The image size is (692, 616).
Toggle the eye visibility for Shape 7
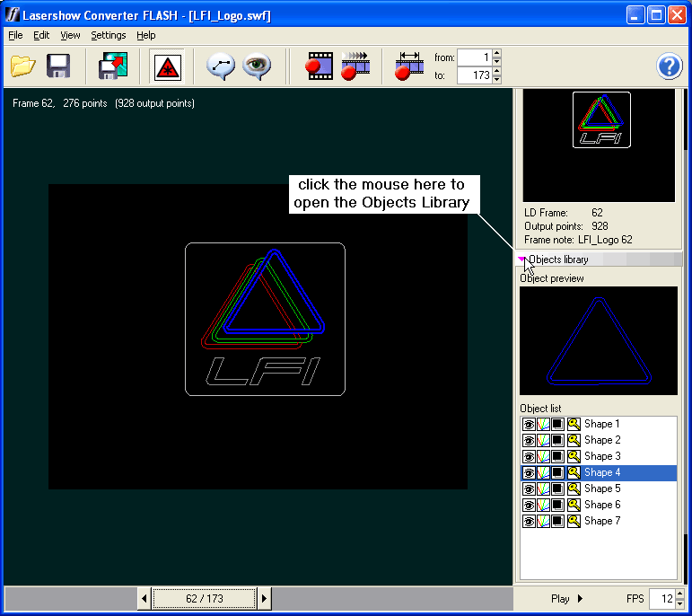(529, 521)
